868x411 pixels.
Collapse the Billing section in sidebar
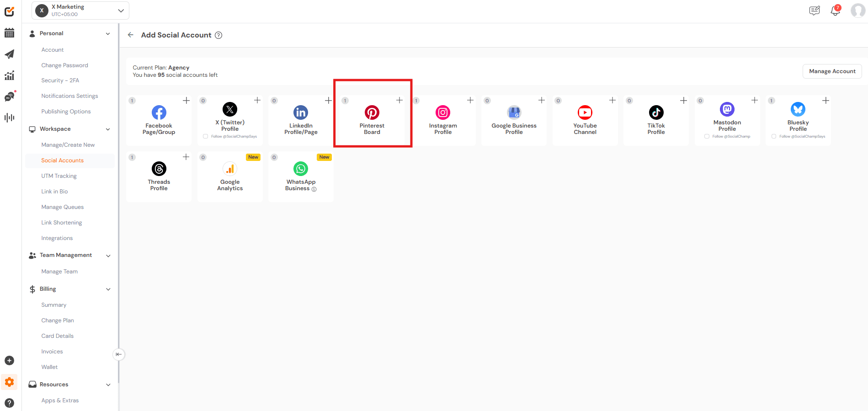[x=108, y=289]
